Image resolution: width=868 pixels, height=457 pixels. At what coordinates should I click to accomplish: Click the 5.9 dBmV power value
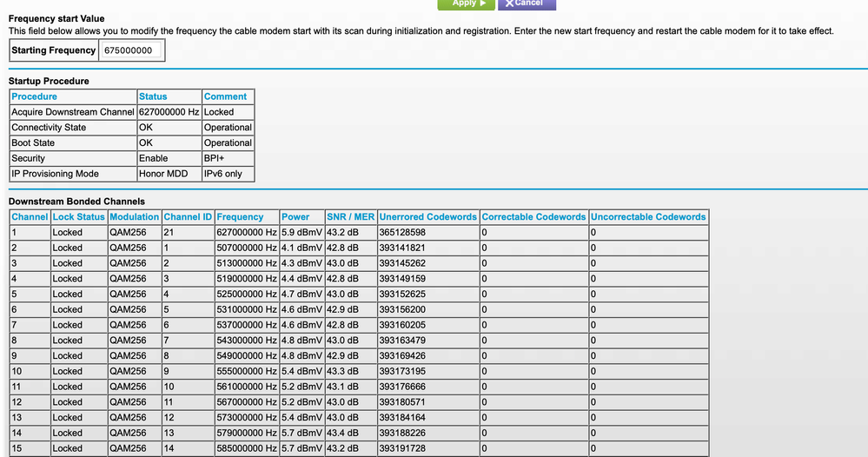click(301, 232)
